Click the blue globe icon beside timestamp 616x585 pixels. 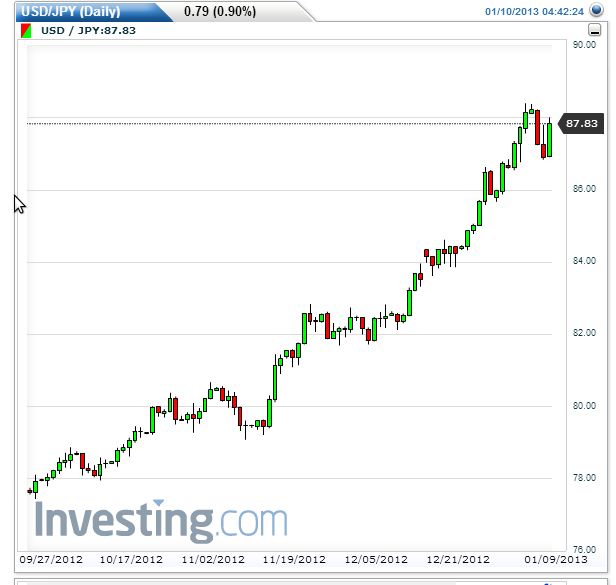pos(596,10)
